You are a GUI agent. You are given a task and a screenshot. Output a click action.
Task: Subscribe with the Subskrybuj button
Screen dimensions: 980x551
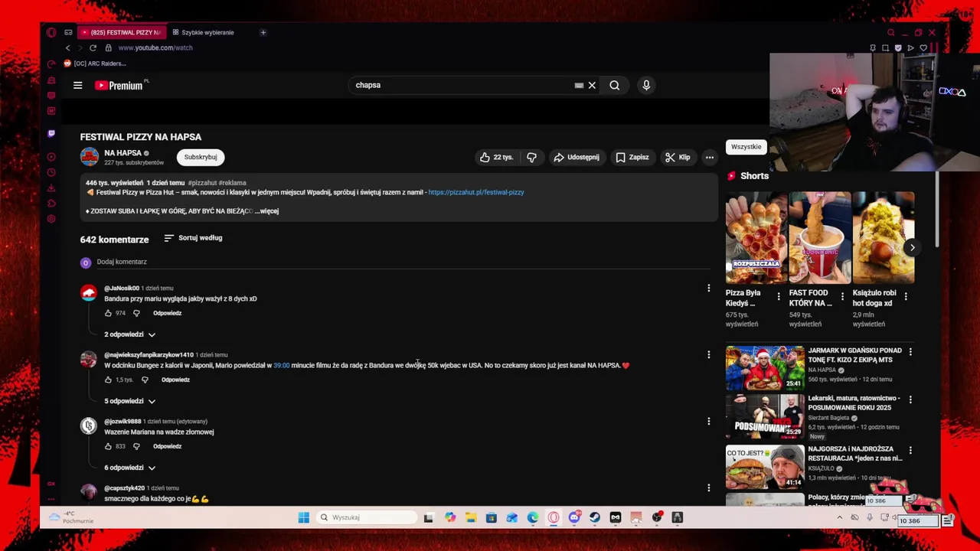pos(201,157)
